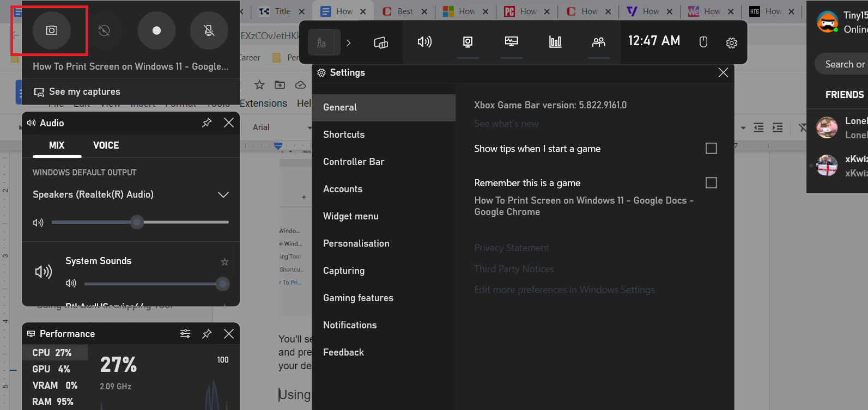The image size is (868, 410).
Task: Switch to the Chrome tab named Title
Action: pyautogui.click(x=282, y=11)
